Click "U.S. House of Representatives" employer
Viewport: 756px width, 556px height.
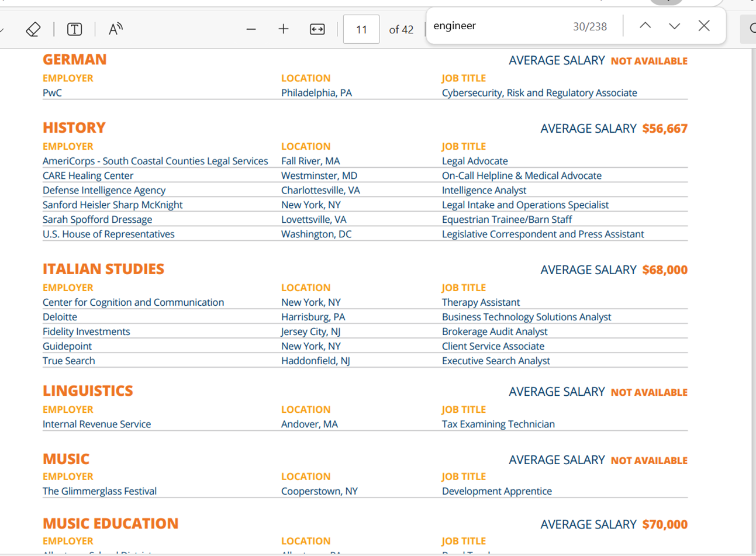point(109,234)
